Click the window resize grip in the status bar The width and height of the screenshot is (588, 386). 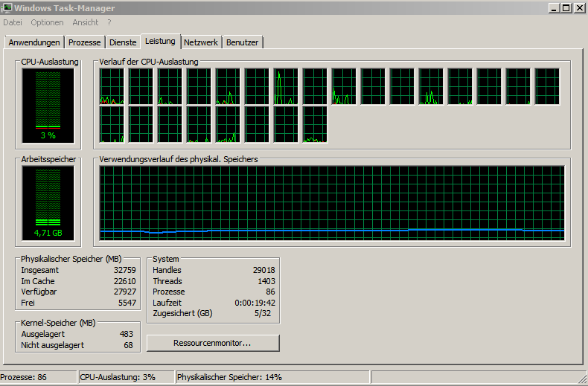click(582, 378)
